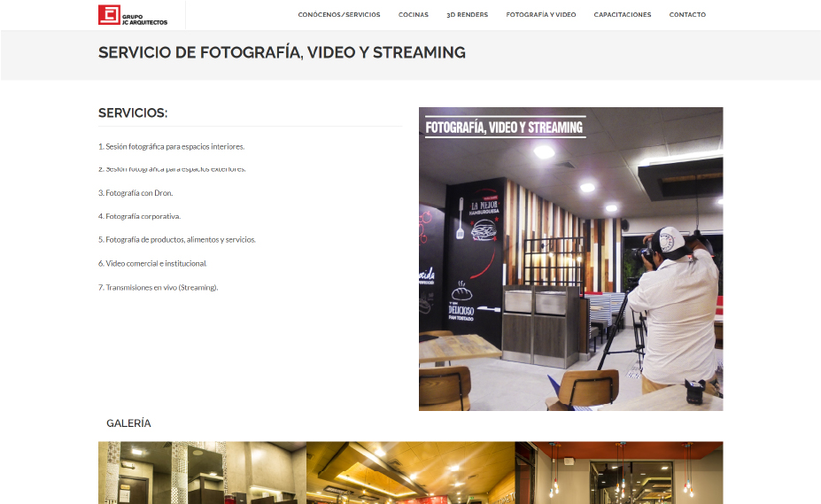Click the SERVICIOS heading text
Viewport: 821px width, 504px height.
click(133, 113)
